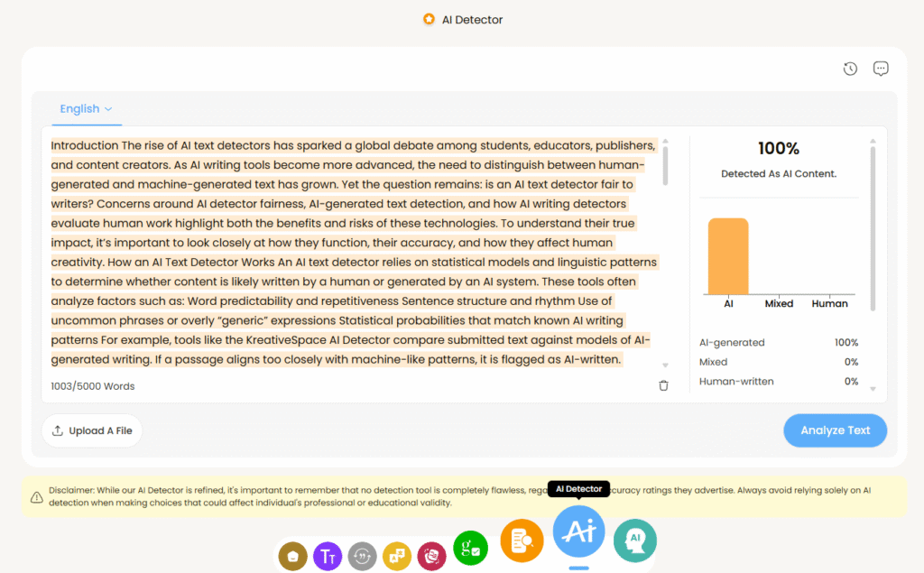Viewport: 924px width, 573px height.
Task: Open the gray paraphrasing tool icon
Action: 362,557
